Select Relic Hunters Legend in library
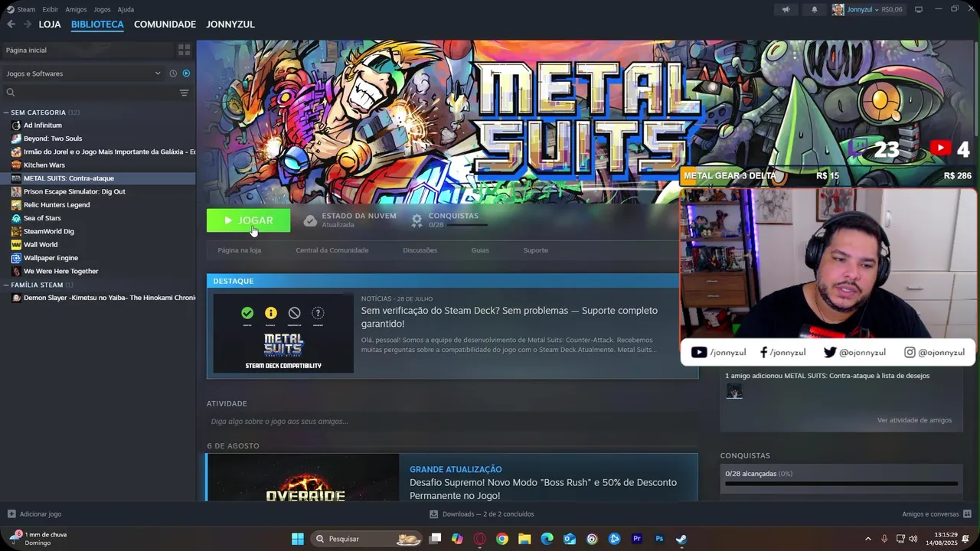This screenshot has width=980, height=551. pos(57,205)
